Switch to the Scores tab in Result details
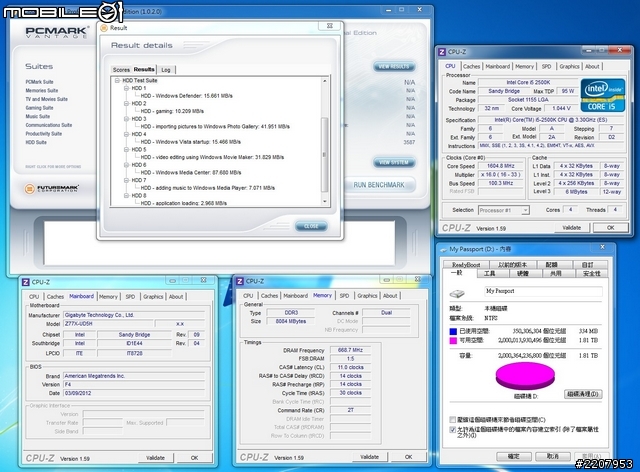This screenshot has width=640, height=472. click(x=121, y=70)
